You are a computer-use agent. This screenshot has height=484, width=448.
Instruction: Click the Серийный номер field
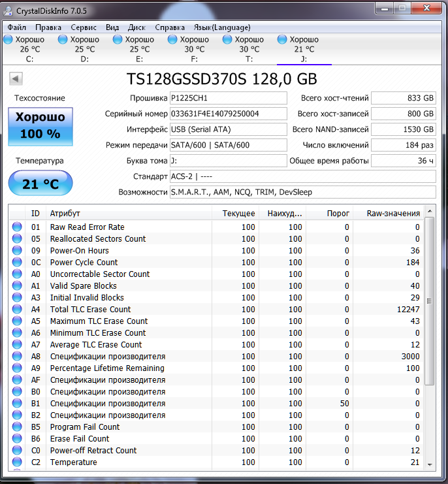coord(229,114)
